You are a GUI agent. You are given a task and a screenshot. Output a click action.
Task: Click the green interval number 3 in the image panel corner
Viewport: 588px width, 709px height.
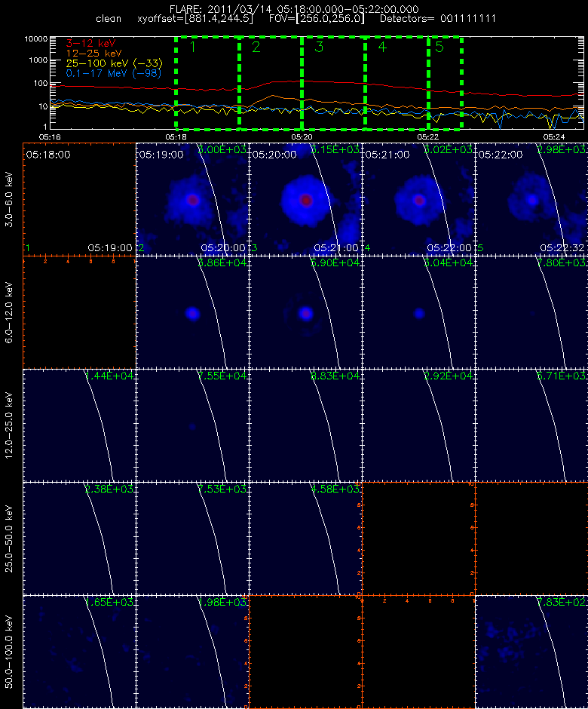click(255, 248)
